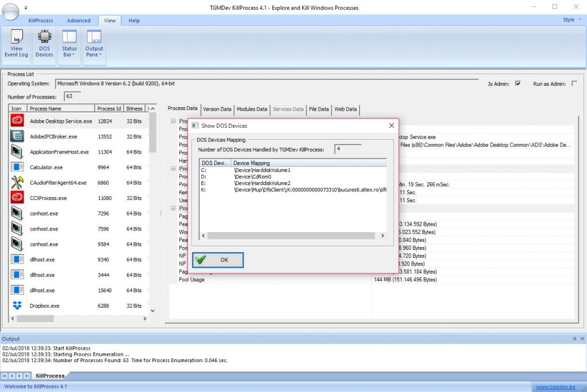Select the AdobeIPCBroker.exe process icon
587x392 pixels.
point(17,136)
